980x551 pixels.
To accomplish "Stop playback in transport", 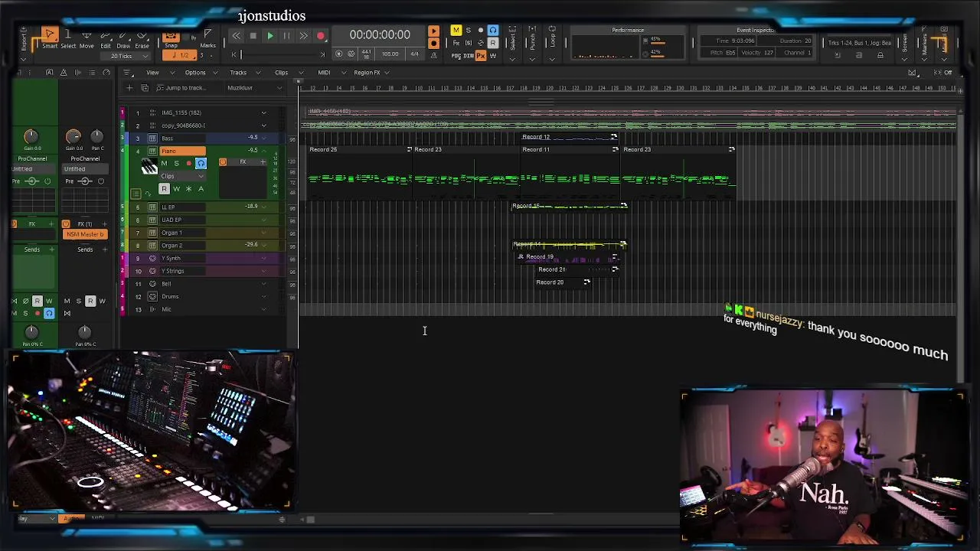I will (253, 35).
